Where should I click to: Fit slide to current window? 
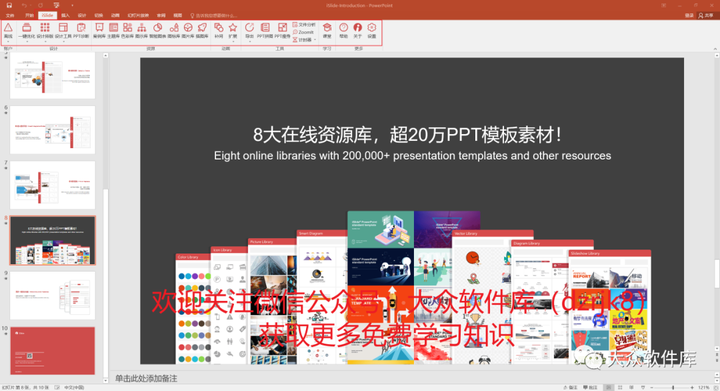pos(715,388)
